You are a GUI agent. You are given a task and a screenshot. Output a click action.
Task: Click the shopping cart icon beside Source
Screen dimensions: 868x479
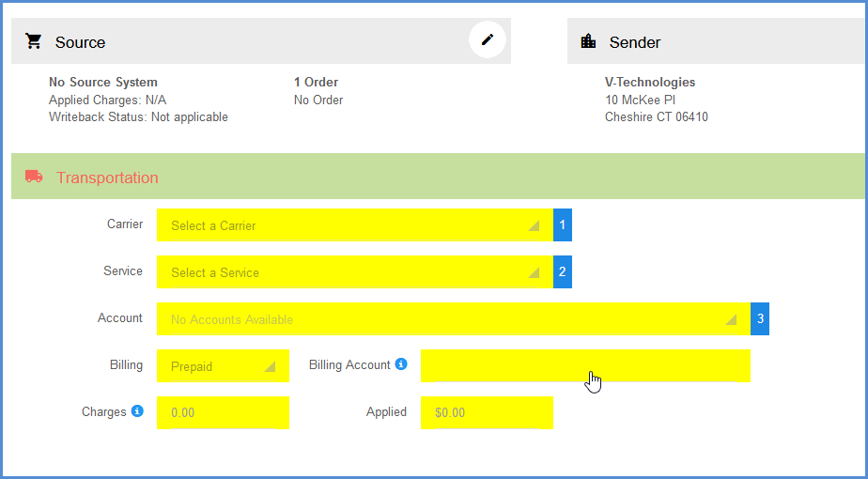tap(34, 41)
